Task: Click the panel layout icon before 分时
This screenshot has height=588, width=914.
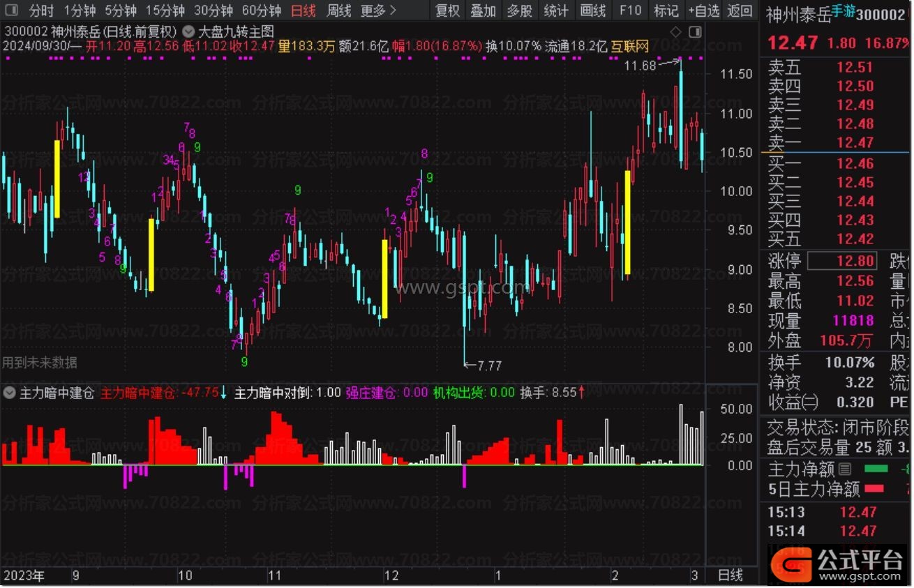Action: 11,10
